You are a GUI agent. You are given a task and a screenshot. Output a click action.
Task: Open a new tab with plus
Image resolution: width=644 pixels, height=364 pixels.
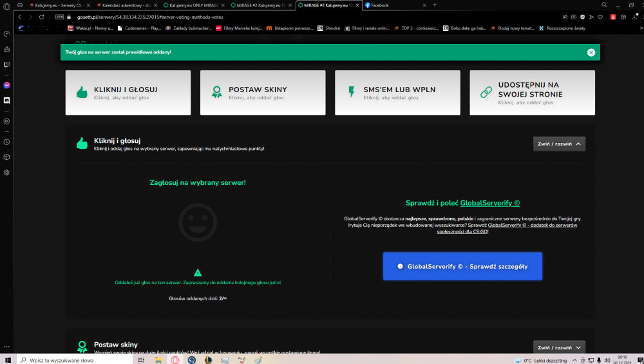pyautogui.click(x=435, y=5)
